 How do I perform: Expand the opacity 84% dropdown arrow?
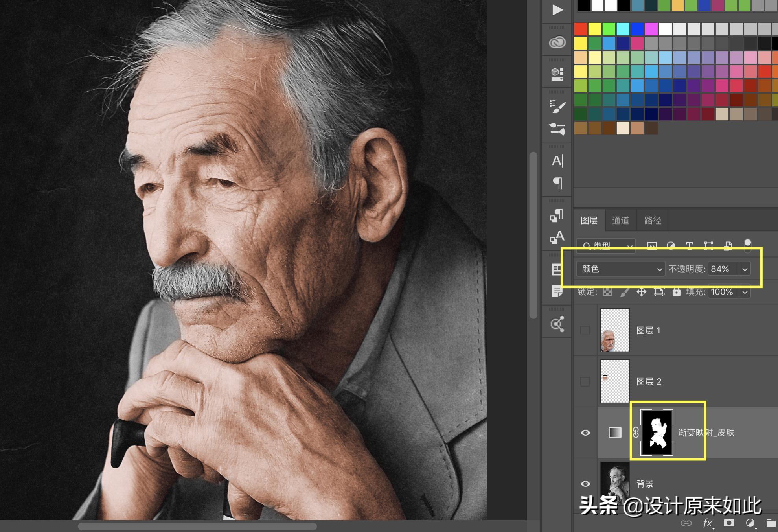click(745, 269)
